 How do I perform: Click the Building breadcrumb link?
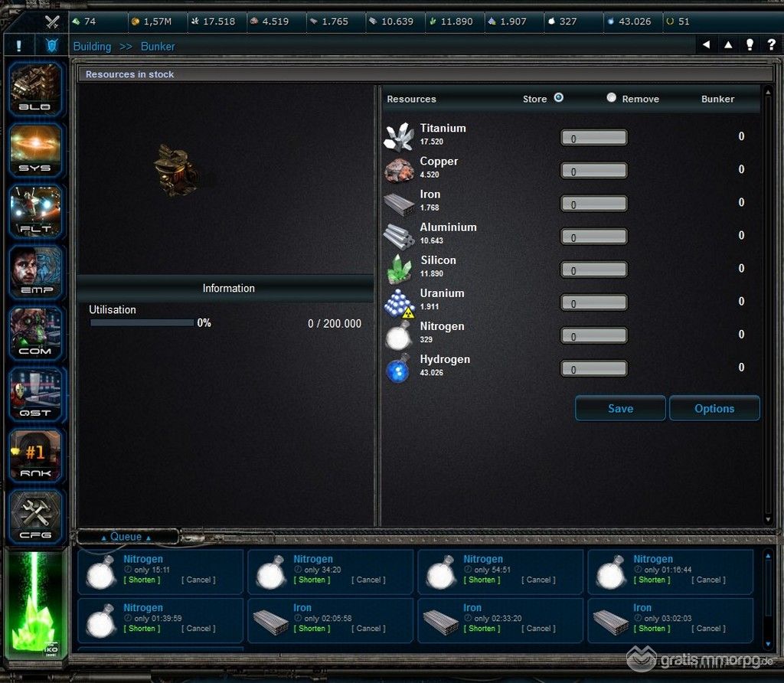click(x=92, y=47)
